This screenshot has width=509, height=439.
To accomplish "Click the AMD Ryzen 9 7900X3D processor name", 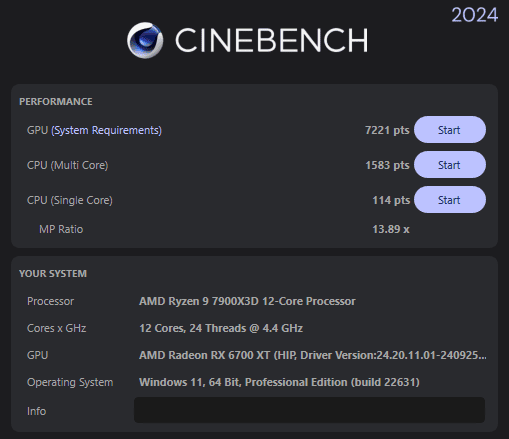I will click(247, 301).
